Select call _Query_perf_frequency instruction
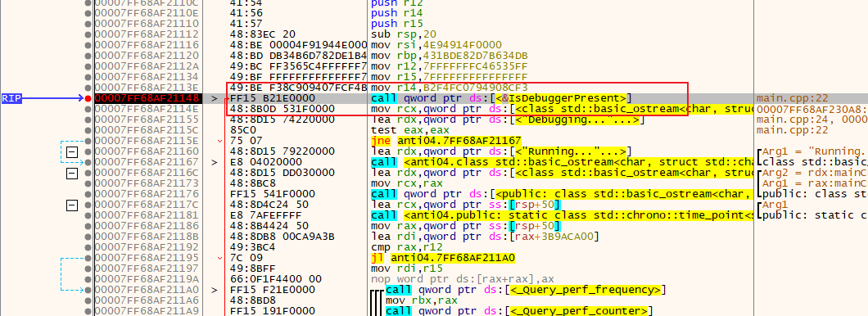 526,290
